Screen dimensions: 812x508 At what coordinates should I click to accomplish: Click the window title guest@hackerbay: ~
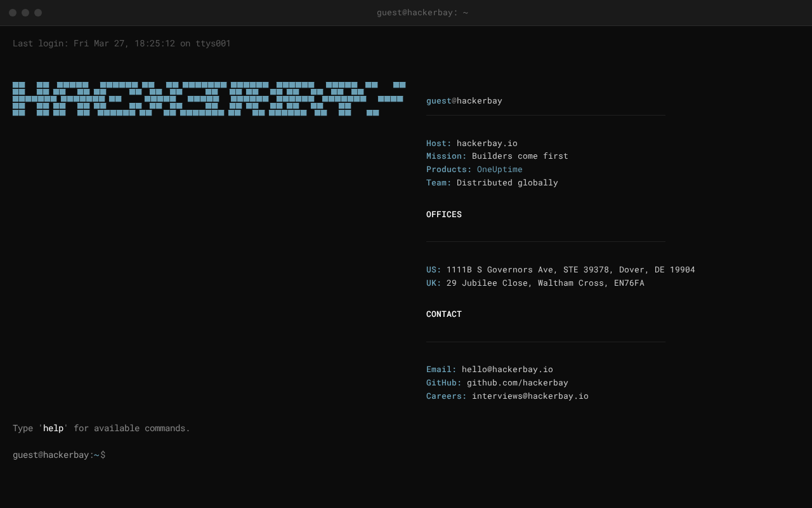click(422, 13)
